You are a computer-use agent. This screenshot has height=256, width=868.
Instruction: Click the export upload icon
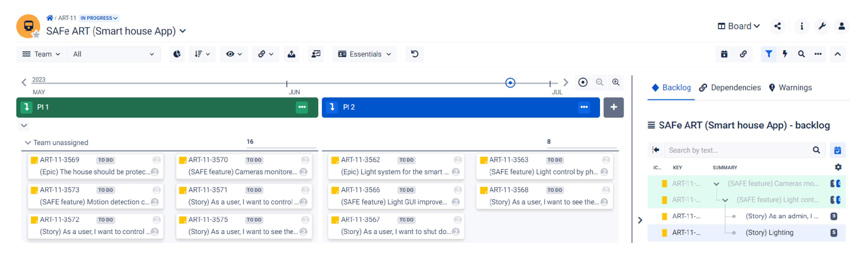292,54
